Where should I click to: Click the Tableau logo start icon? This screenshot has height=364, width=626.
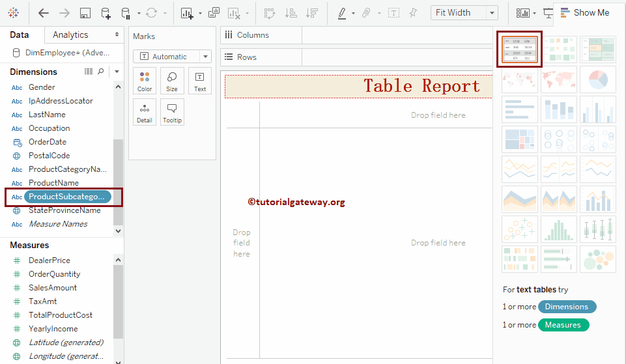(x=14, y=13)
